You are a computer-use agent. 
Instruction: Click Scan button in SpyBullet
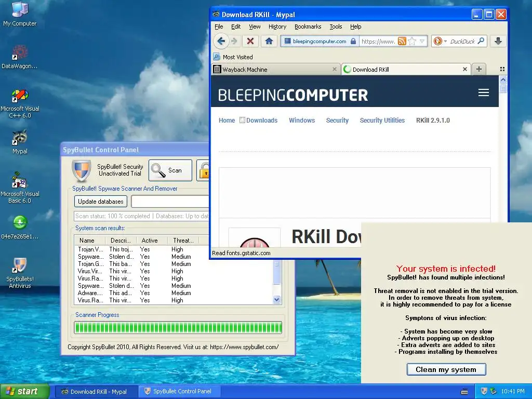[x=170, y=170]
